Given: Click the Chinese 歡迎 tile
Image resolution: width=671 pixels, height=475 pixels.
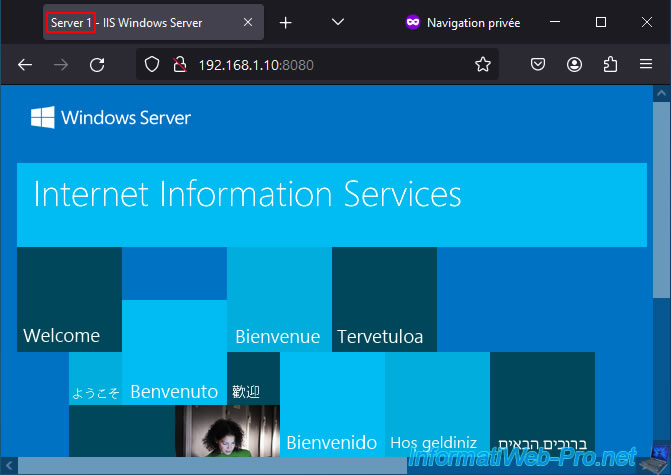Looking at the screenshot, I should [x=253, y=378].
